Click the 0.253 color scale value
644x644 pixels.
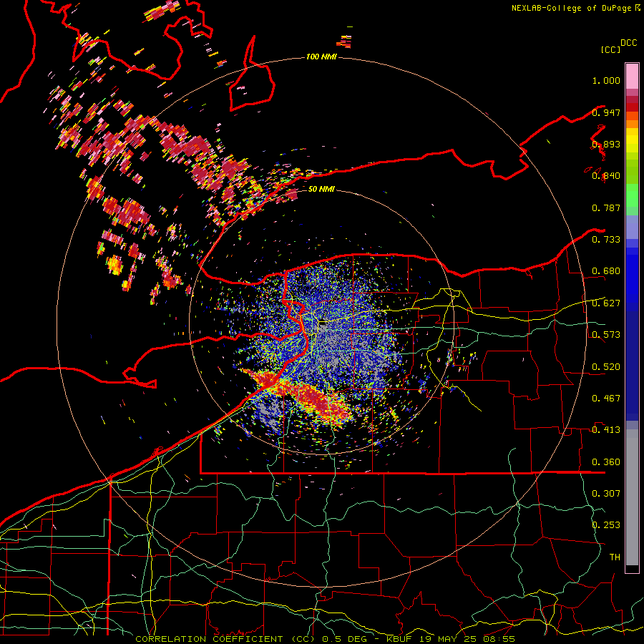[606, 525]
